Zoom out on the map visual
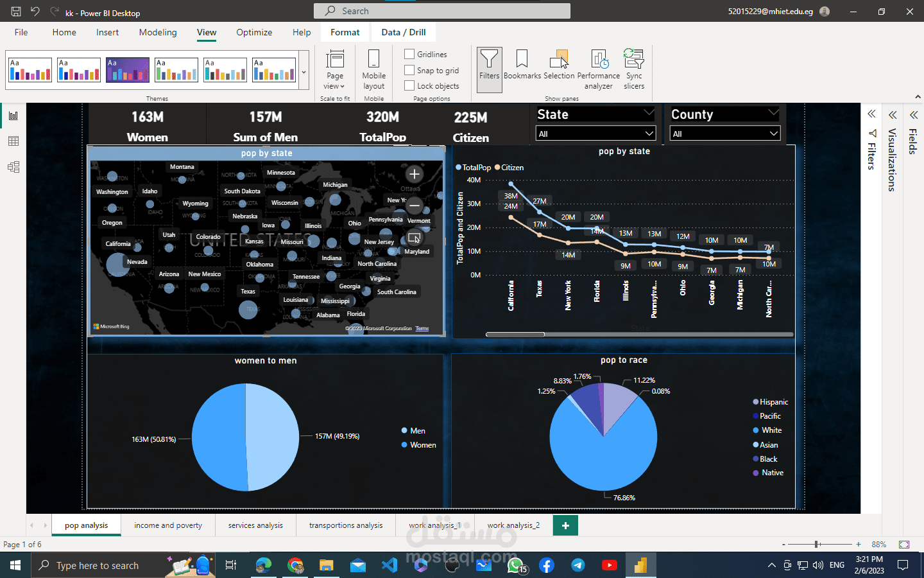This screenshot has width=924, height=578. pyautogui.click(x=415, y=206)
